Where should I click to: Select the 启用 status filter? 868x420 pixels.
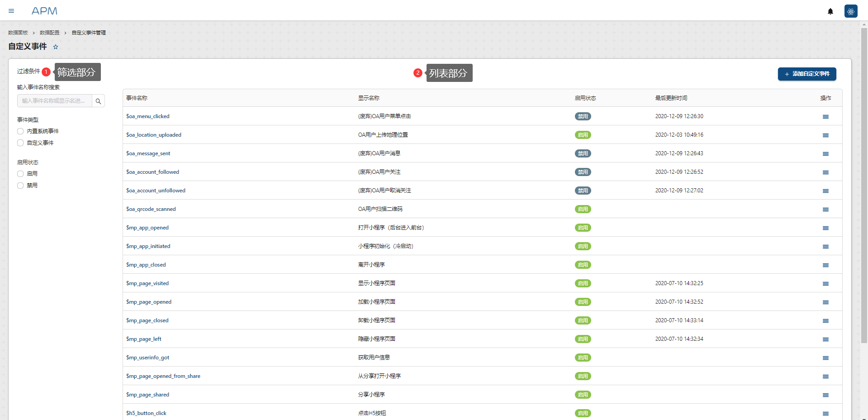point(20,174)
